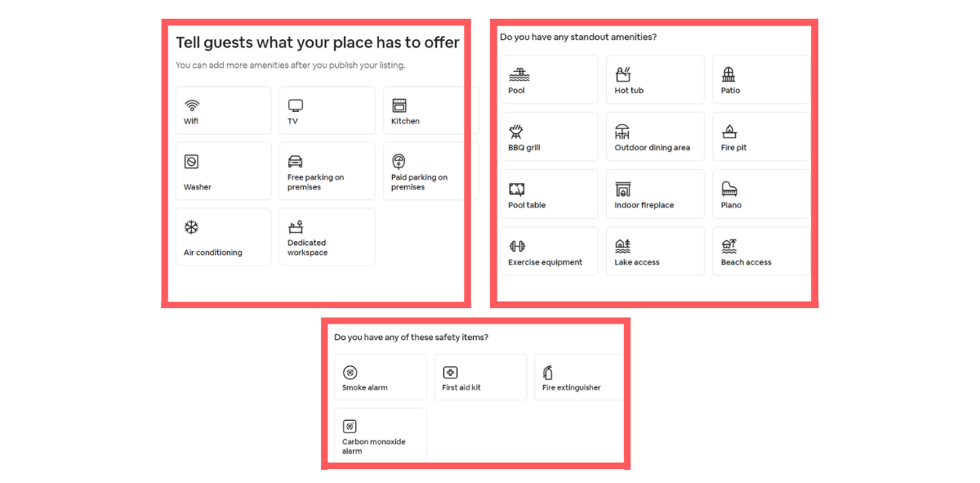Click the BBQ grill icon

click(516, 132)
